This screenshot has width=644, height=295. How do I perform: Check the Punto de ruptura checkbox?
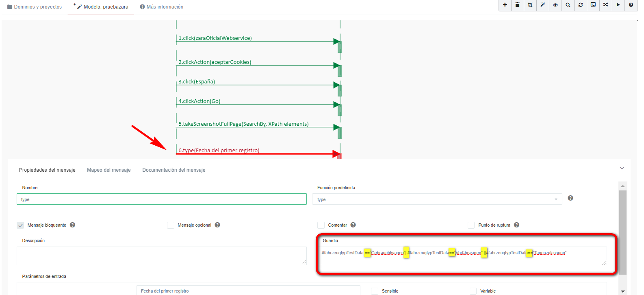(x=471, y=225)
